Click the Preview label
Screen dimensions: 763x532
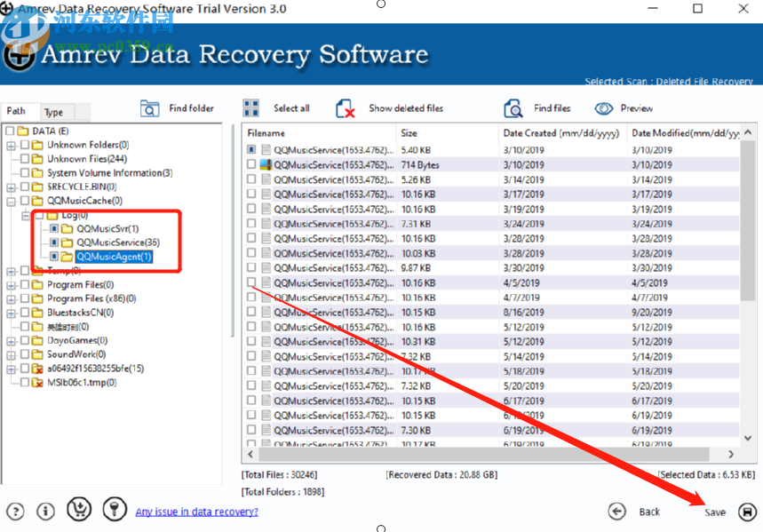tap(637, 108)
